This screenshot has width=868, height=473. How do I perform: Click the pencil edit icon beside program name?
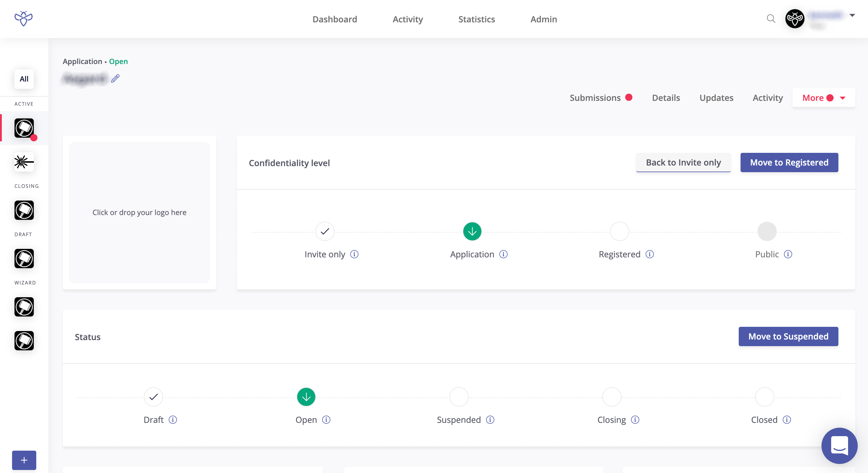point(115,79)
